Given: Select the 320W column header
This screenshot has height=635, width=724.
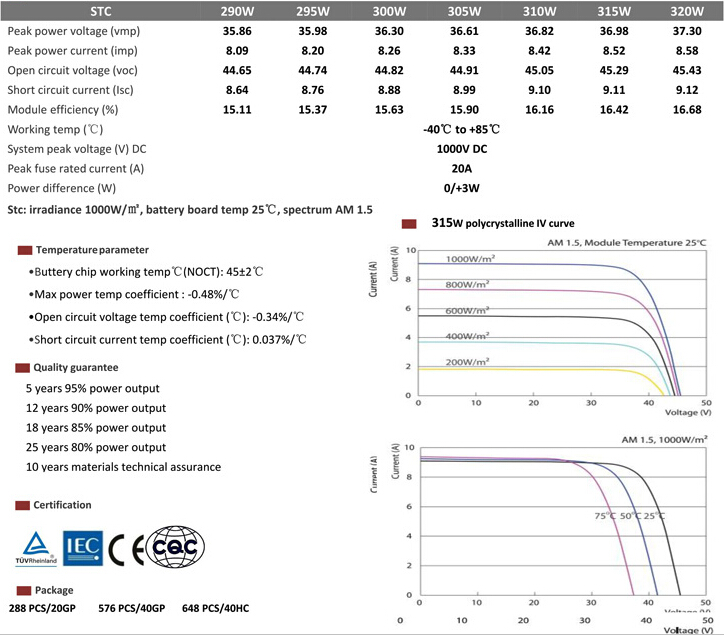Looking at the screenshot, I should pos(687,11).
